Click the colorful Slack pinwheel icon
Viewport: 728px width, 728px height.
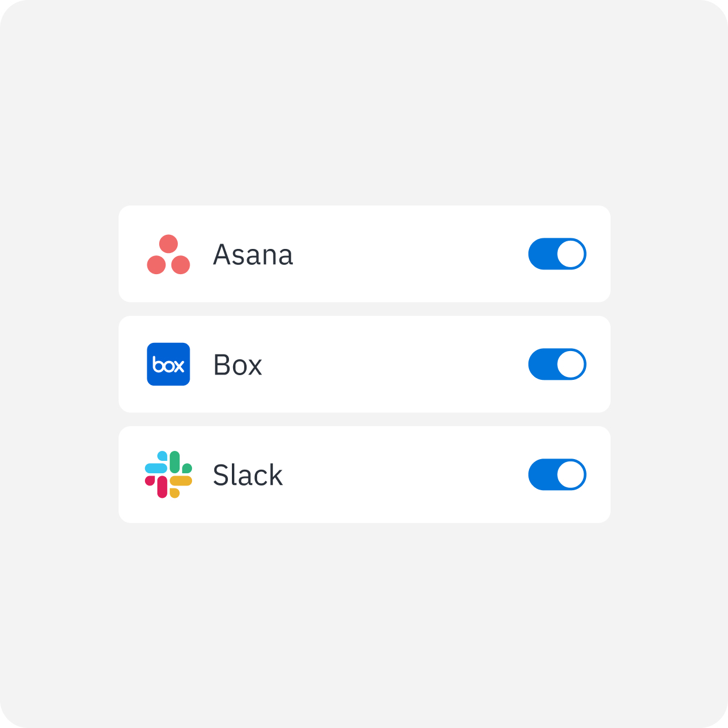(x=168, y=474)
